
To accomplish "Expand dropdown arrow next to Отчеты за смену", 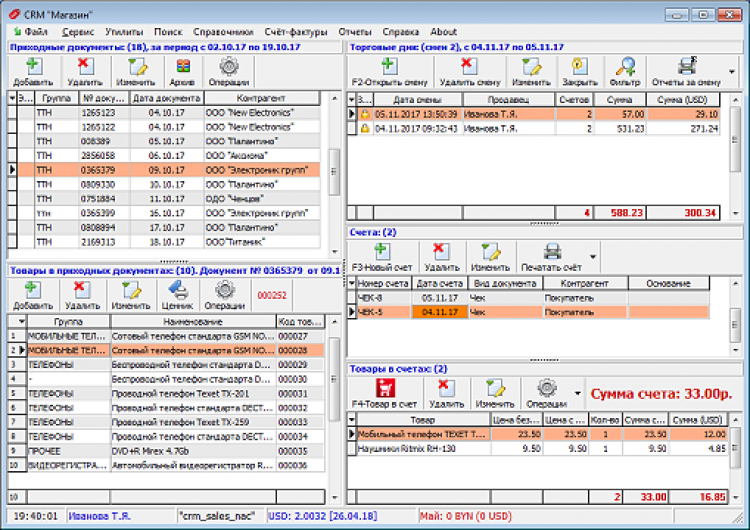I will coord(732,72).
